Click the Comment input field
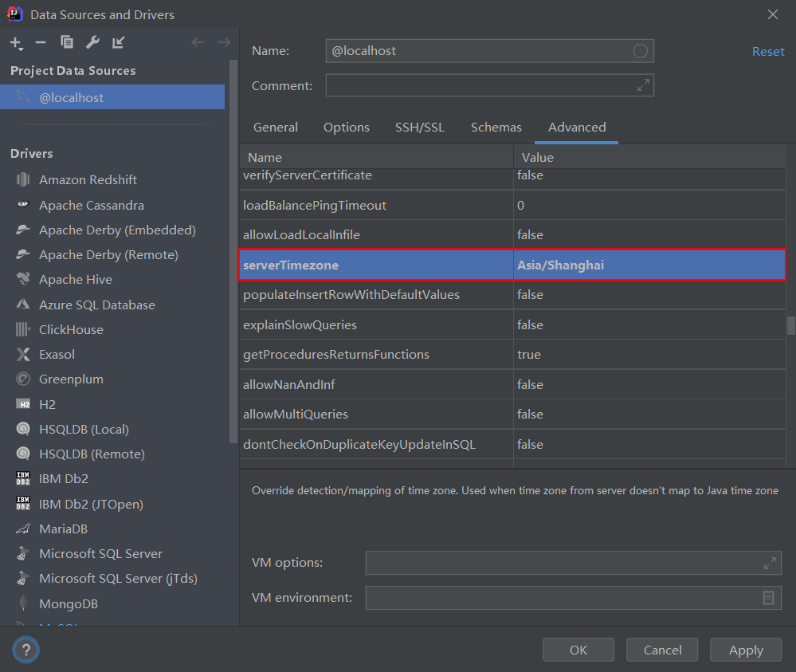Screen dimensions: 796x672 (x=489, y=85)
